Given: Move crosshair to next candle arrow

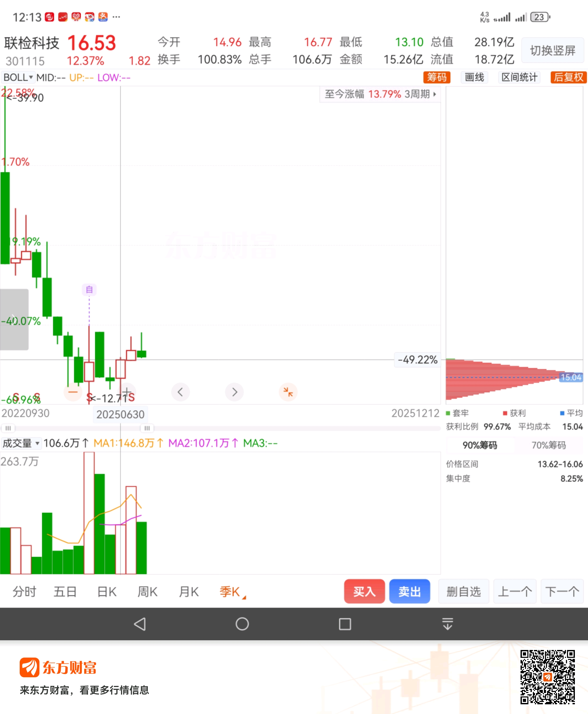Looking at the screenshot, I should click(x=234, y=392).
